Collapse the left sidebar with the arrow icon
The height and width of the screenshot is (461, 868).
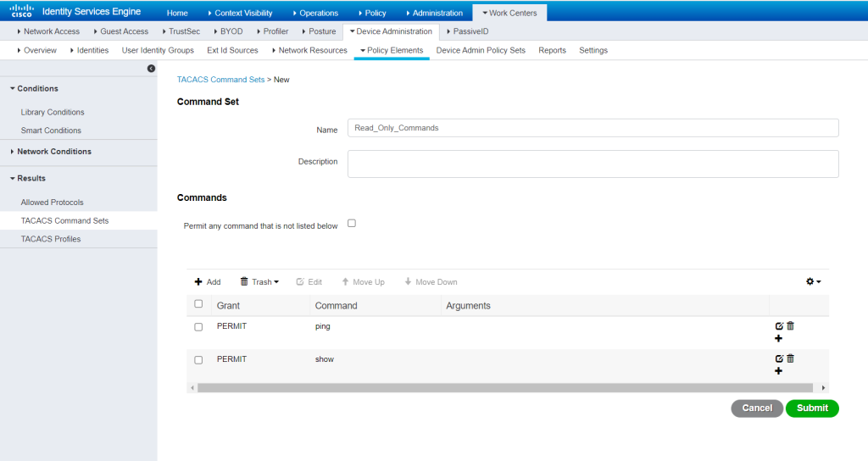tap(151, 69)
